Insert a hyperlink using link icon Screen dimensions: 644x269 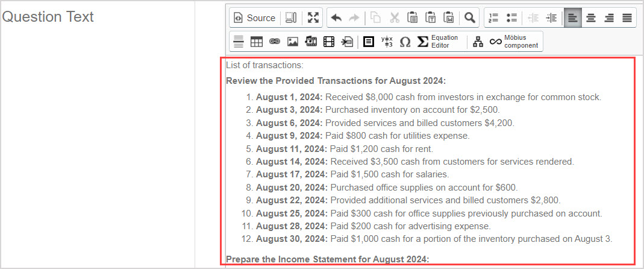275,42
